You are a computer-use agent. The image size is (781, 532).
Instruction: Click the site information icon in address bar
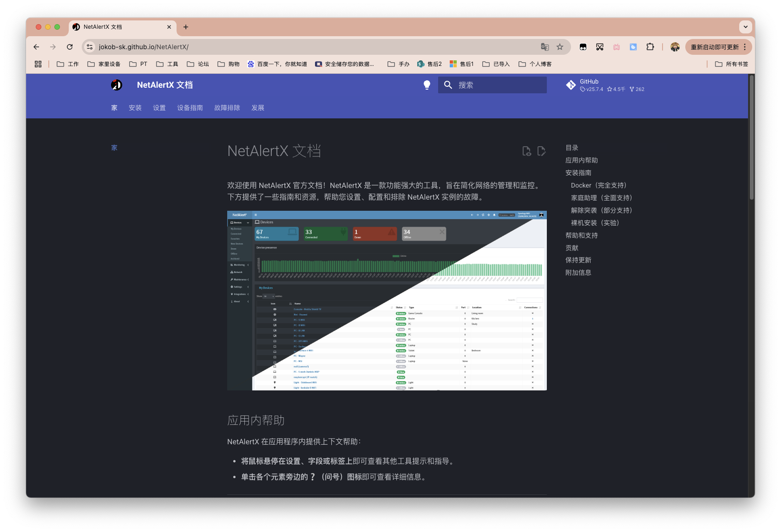89,47
